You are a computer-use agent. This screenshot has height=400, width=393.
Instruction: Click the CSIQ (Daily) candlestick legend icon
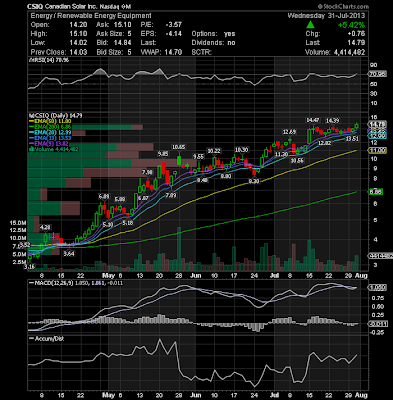tap(31, 116)
